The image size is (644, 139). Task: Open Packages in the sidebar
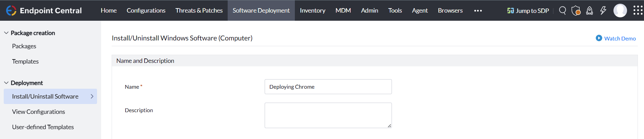pyautogui.click(x=24, y=46)
